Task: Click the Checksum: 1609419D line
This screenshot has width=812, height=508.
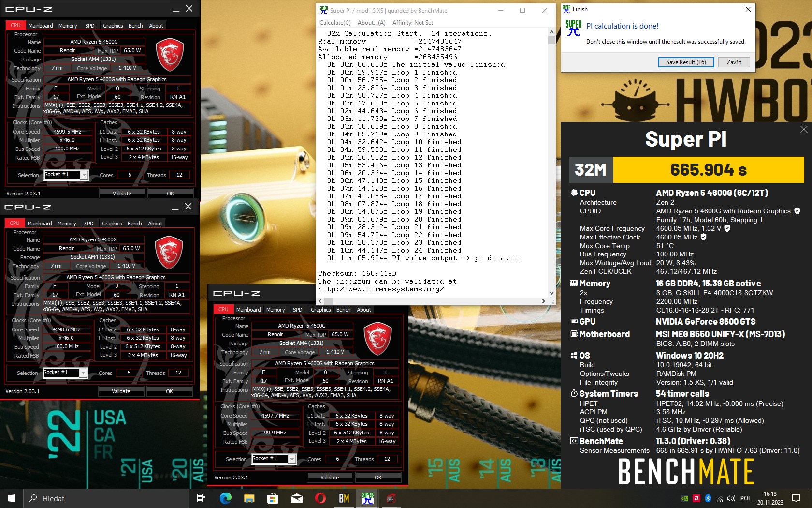Action: [358, 273]
